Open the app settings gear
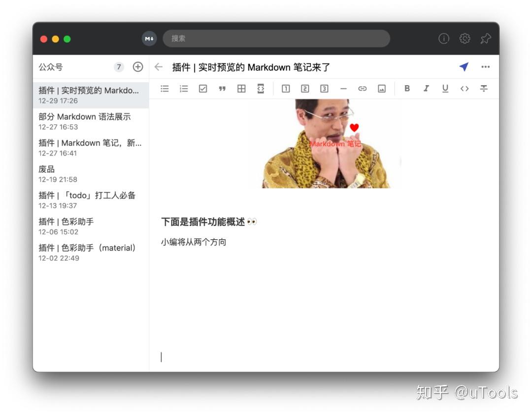The width and height of the screenshot is (532, 415). pyautogui.click(x=465, y=38)
